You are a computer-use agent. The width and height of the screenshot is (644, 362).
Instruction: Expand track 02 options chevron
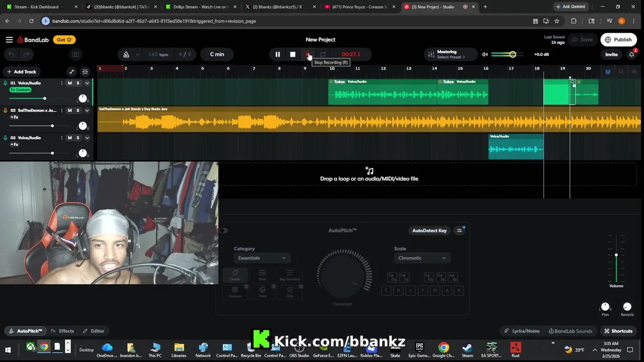(87, 110)
